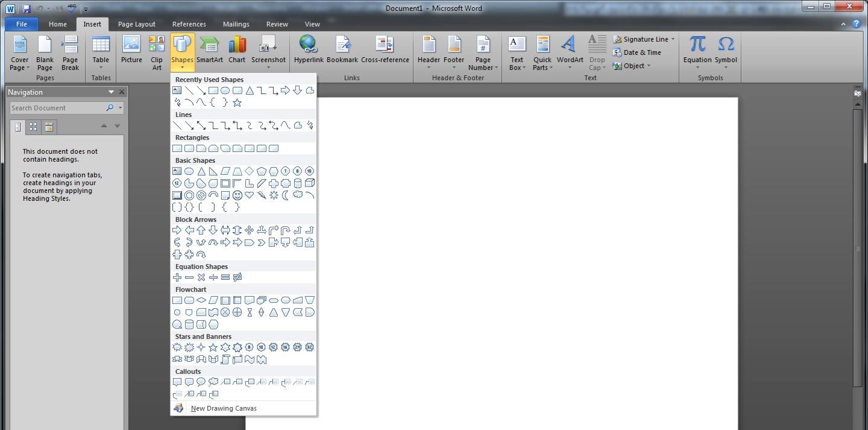Click the Bookmark icon
The height and width of the screenshot is (430, 868).
(x=342, y=50)
